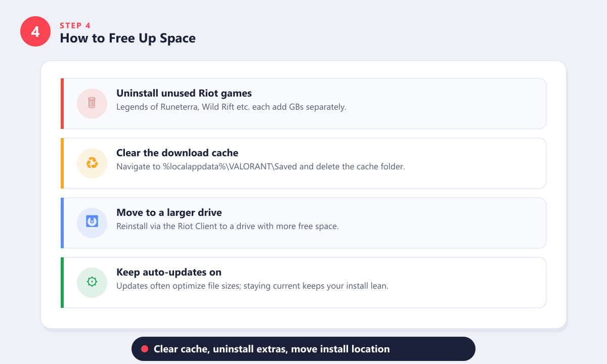
Task: Click the STEP 4 label
Action: (x=75, y=25)
